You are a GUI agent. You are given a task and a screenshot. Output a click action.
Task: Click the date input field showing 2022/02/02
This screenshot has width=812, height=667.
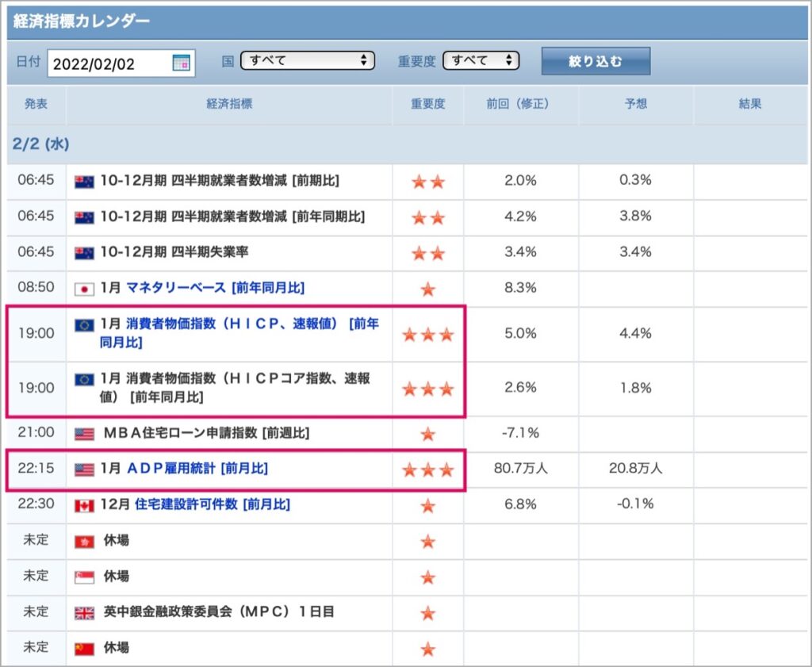(x=121, y=63)
